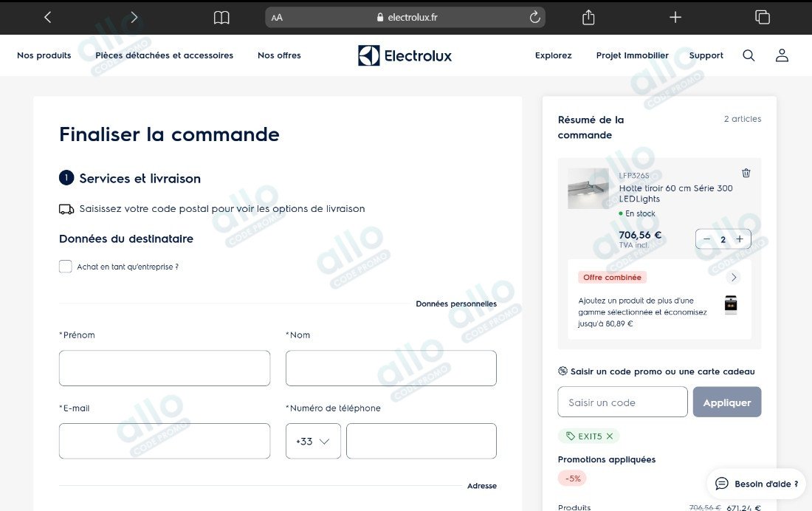Tick the Achat en tant qu'entreprise checkbox
Screen dimensions: 812x511
(65, 267)
